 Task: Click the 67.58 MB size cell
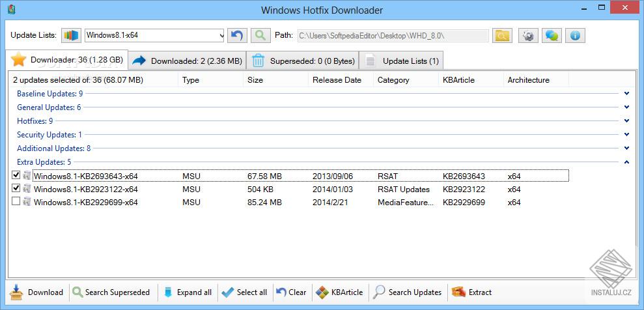[264, 176]
